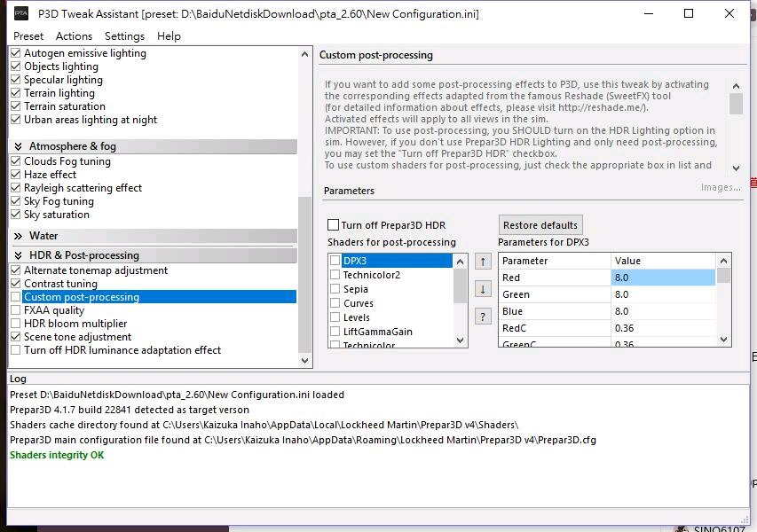This screenshot has height=532, width=757.
Task: Uncheck Urban areas lighting at night checkbox
Action: [x=15, y=119]
